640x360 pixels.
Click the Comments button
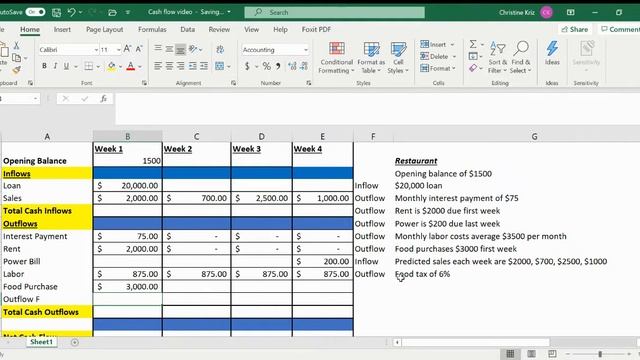[x=620, y=29]
